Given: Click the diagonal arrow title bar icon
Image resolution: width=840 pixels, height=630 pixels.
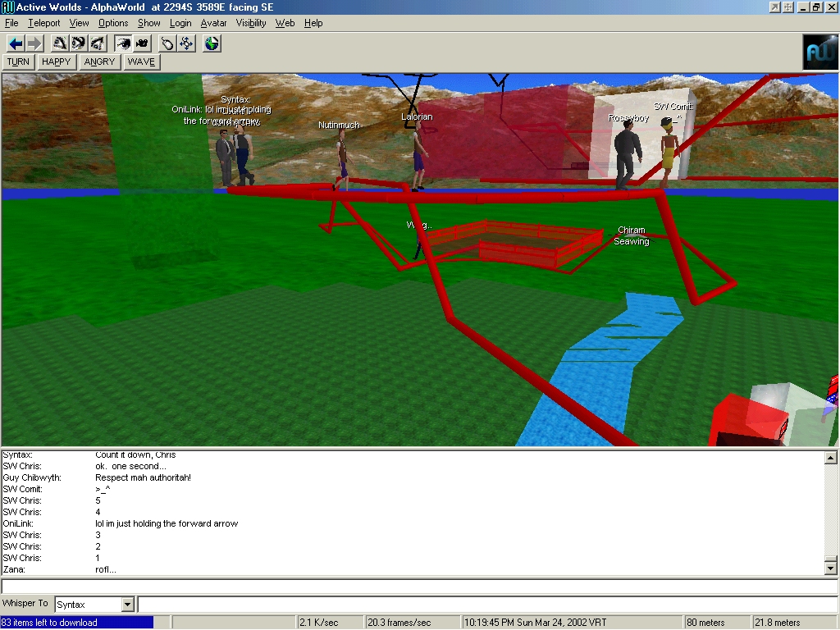Looking at the screenshot, I should [x=774, y=7].
